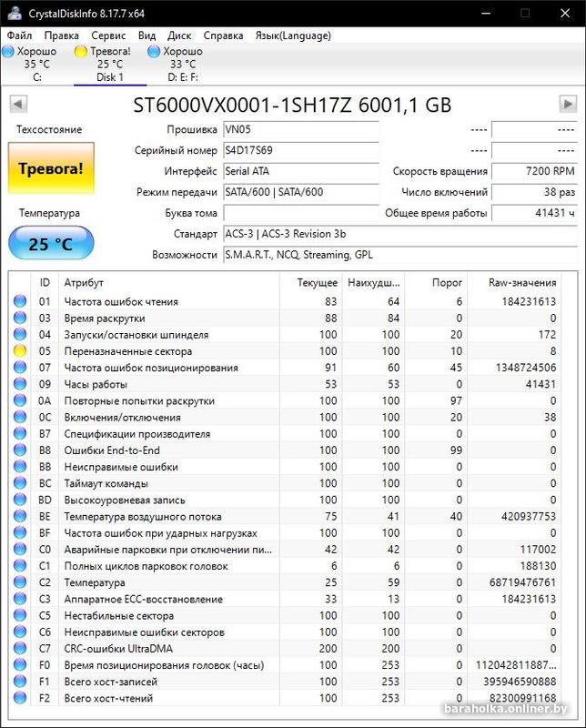
Task: Open the Справка menu
Action: (x=223, y=35)
